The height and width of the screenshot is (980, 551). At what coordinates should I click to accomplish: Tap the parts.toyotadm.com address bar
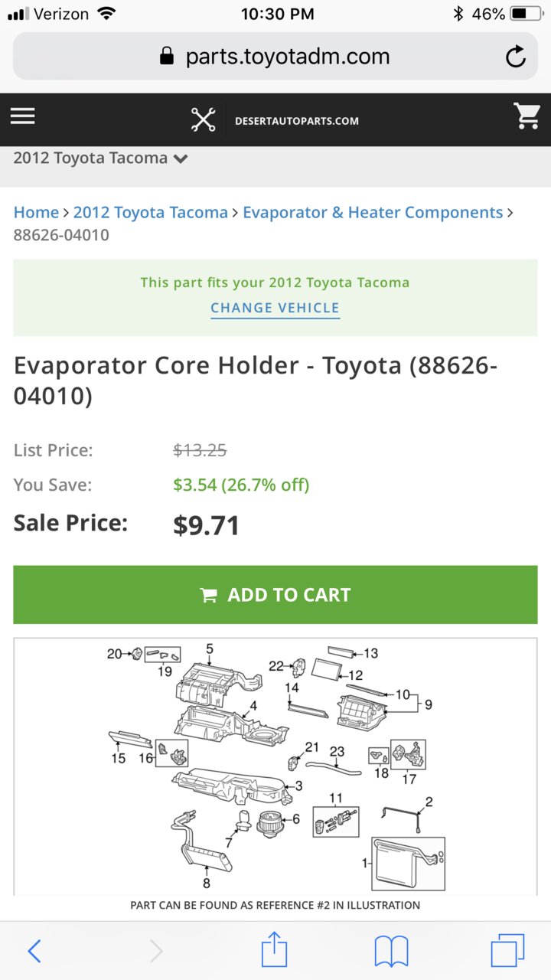tap(275, 56)
